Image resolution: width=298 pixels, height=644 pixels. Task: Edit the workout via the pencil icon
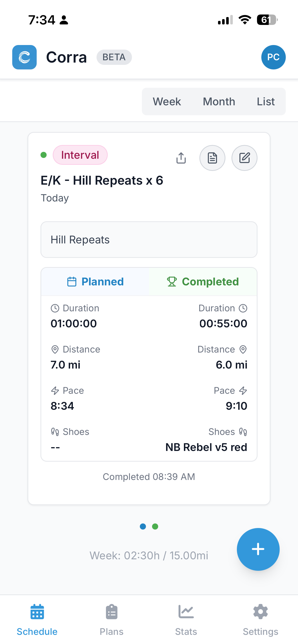click(x=244, y=158)
